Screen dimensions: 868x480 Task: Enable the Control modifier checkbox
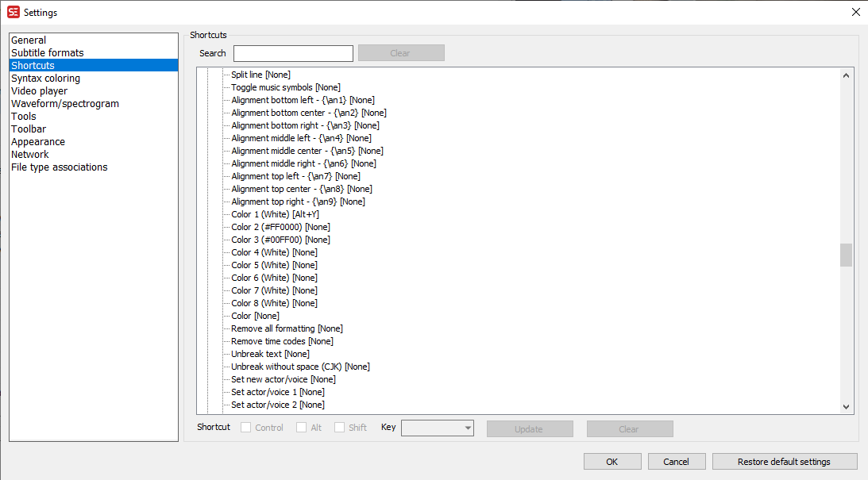click(x=245, y=427)
